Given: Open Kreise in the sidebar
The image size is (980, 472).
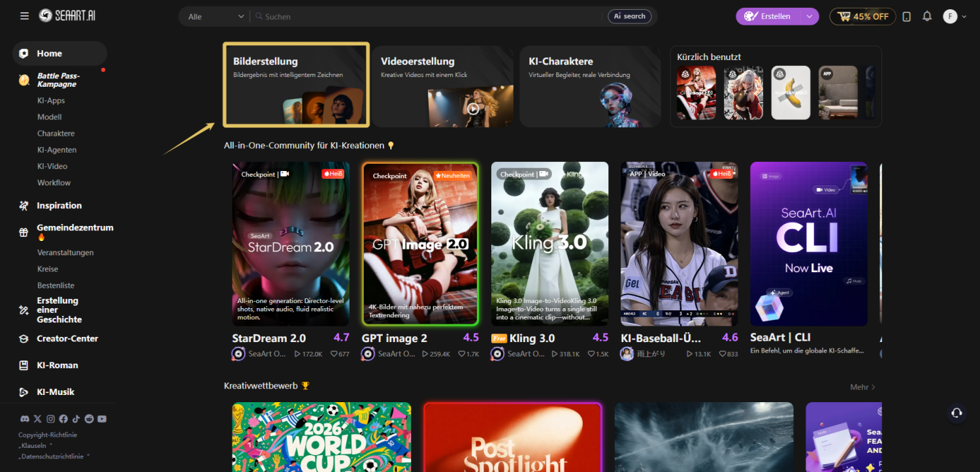Looking at the screenshot, I should [48, 269].
